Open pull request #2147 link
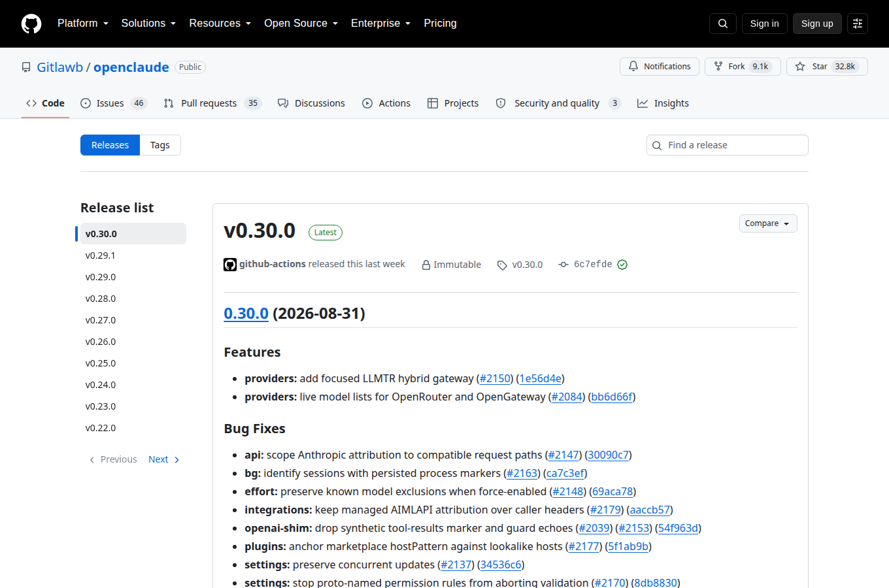 [x=563, y=455]
